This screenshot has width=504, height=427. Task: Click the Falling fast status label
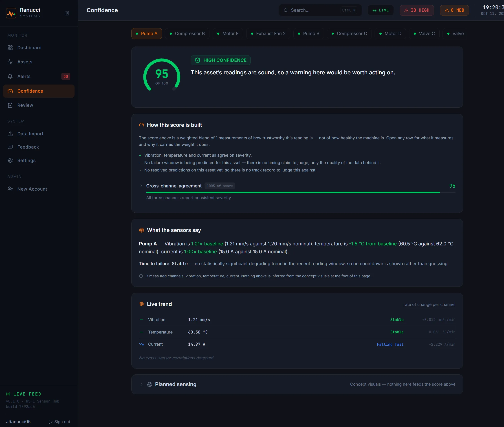390,344
